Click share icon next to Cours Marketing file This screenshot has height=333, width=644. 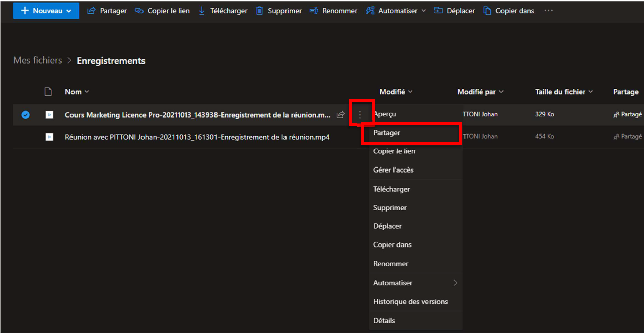pyautogui.click(x=341, y=115)
